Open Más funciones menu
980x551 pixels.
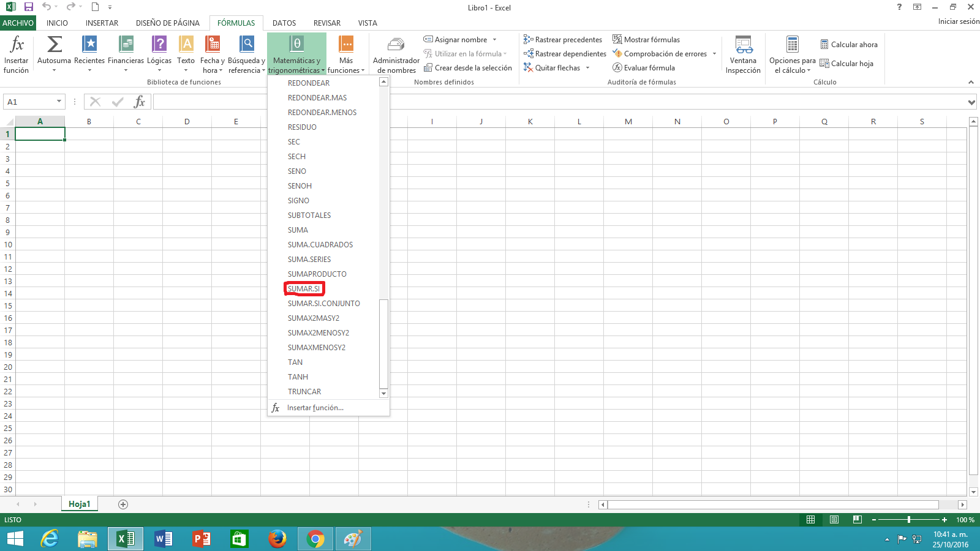coord(346,54)
